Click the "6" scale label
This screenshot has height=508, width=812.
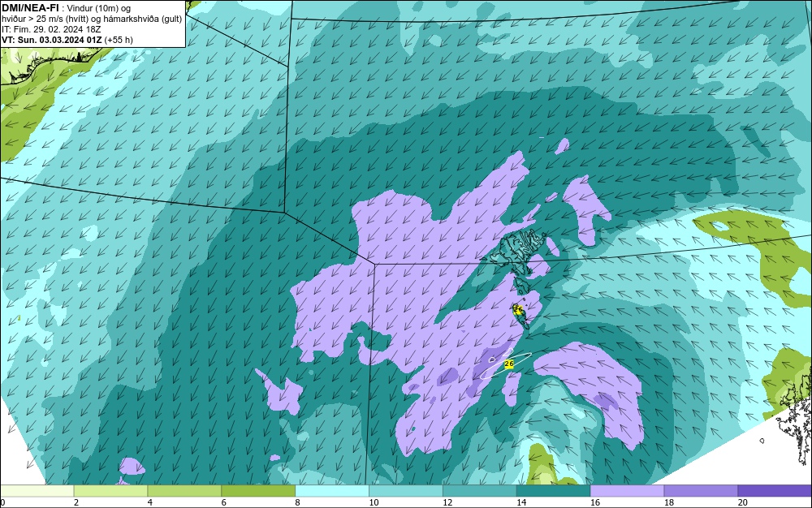tap(224, 502)
